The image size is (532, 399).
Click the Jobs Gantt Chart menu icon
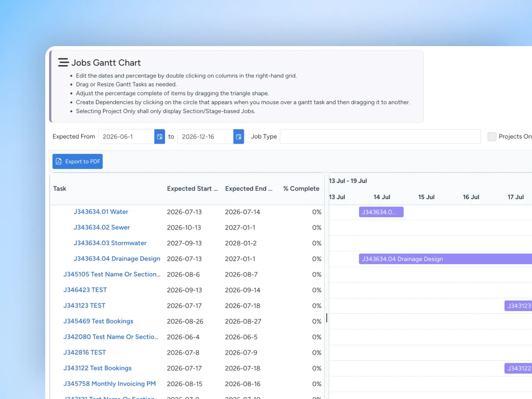point(63,63)
